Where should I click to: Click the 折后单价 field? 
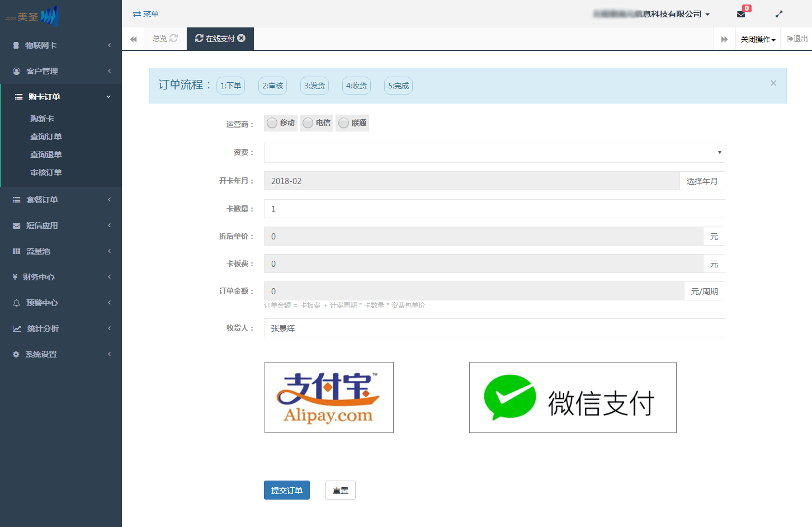tap(483, 236)
